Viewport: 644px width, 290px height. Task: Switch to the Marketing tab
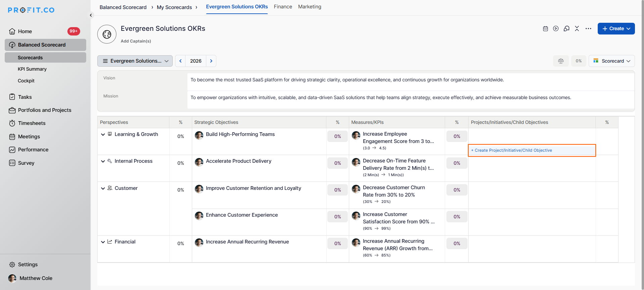click(310, 7)
